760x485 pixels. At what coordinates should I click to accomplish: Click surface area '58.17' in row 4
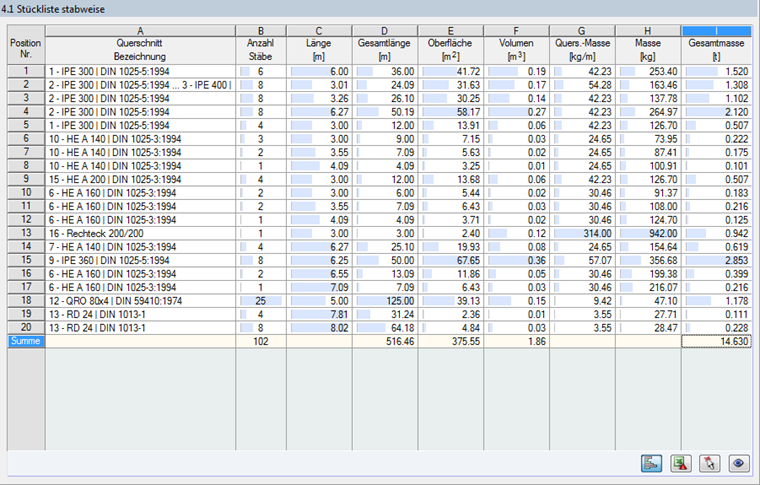pos(450,112)
